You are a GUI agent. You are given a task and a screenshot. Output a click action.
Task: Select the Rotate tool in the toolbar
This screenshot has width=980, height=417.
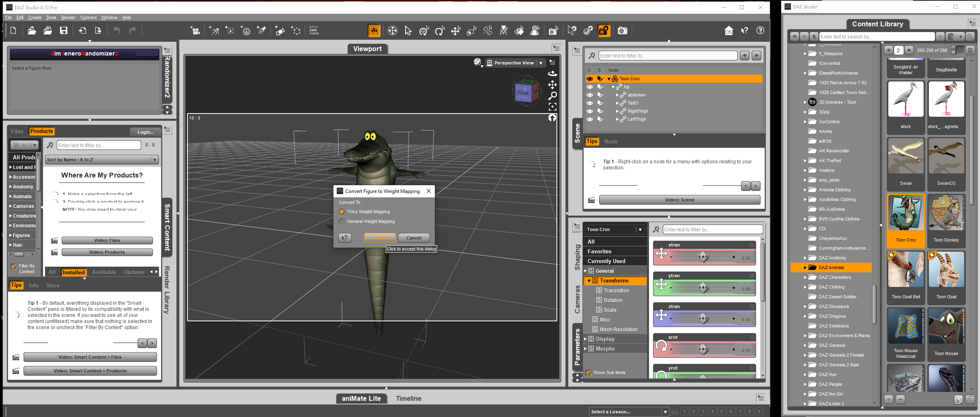point(440,30)
